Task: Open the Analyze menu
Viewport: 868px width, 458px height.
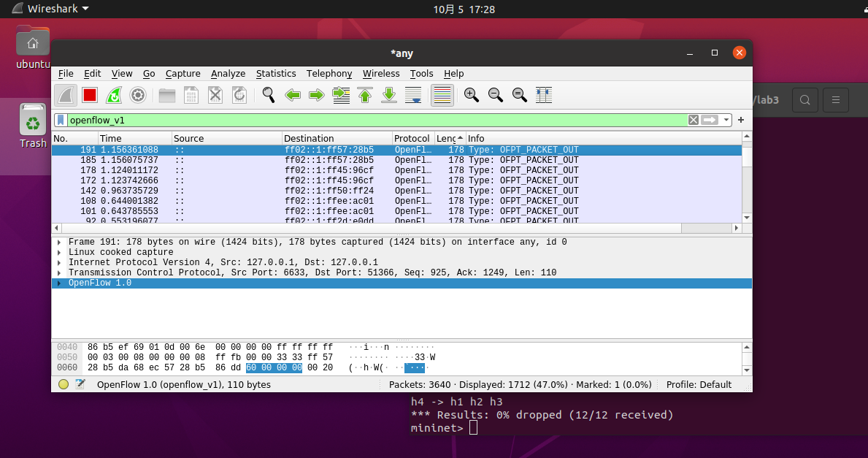Action: tap(228, 74)
